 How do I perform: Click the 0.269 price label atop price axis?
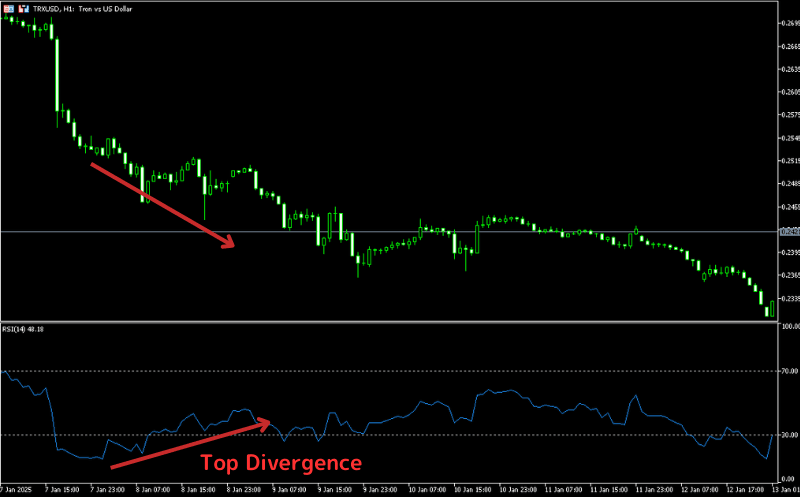point(790,23)
